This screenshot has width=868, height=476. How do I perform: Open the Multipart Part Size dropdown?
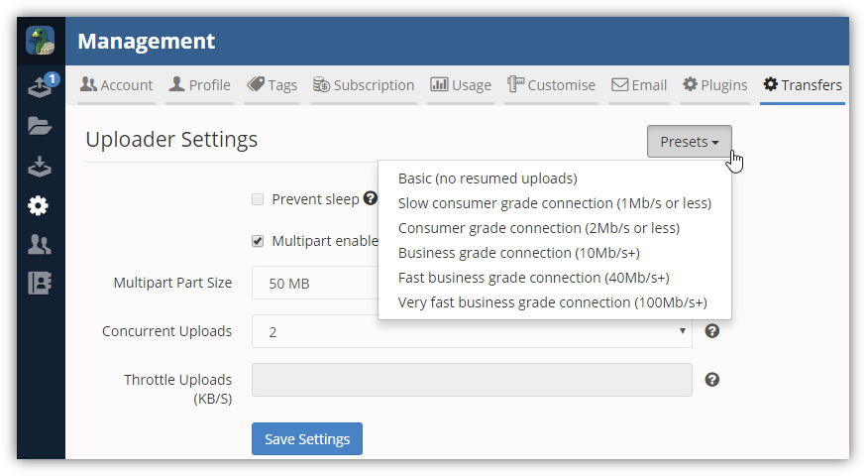pos(315,283)
